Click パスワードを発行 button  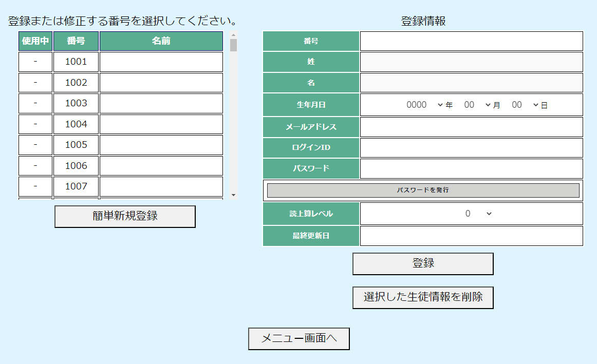click(423, 190)
